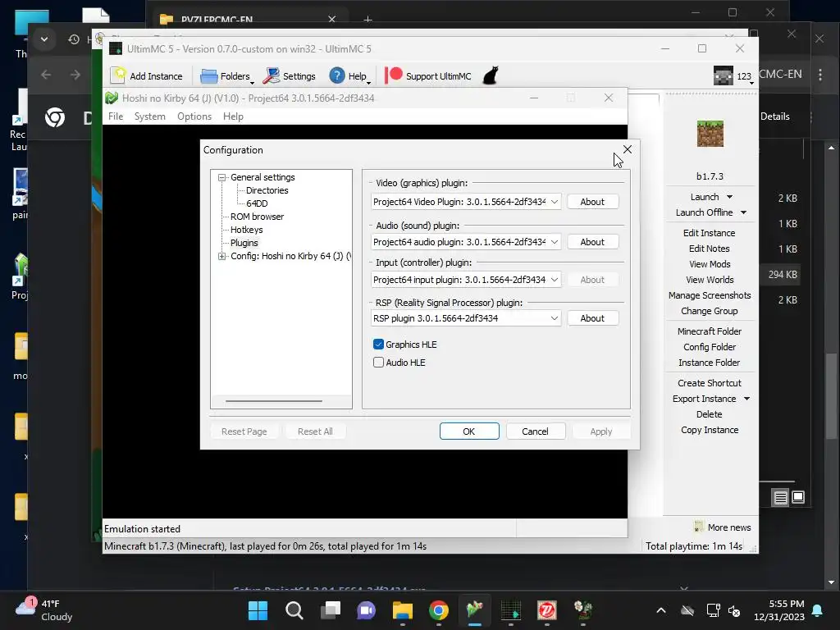Select the b1.7.3 grass block instance icon
This screenshot has width=840, height=630.
710,134
